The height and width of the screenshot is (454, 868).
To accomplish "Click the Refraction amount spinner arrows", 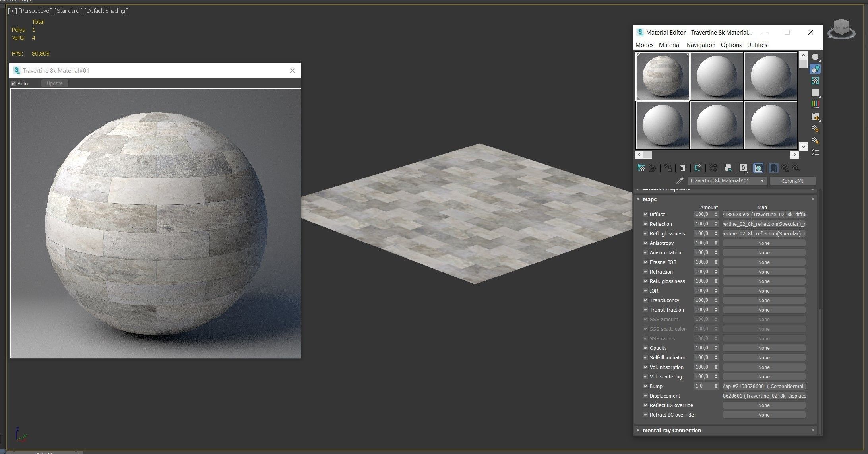I will coord(716,272).
